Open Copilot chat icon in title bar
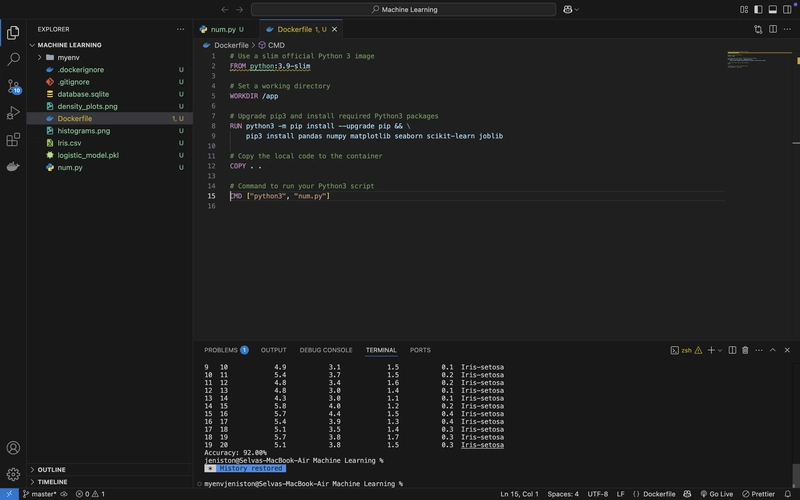 [568, 9]
